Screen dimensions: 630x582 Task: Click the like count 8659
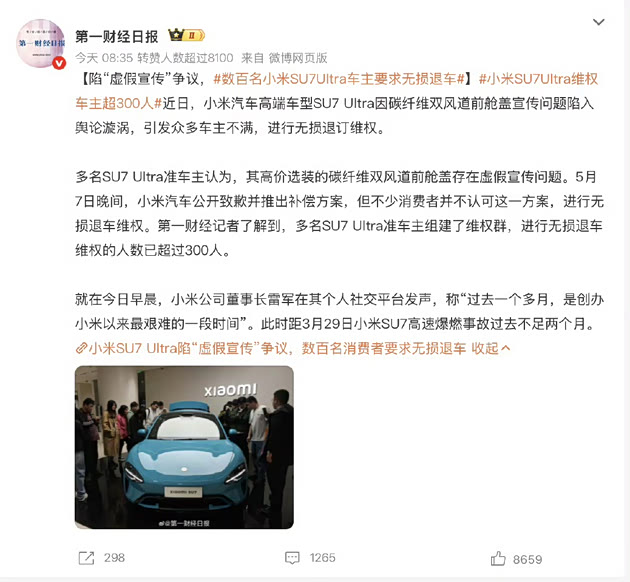528,560
